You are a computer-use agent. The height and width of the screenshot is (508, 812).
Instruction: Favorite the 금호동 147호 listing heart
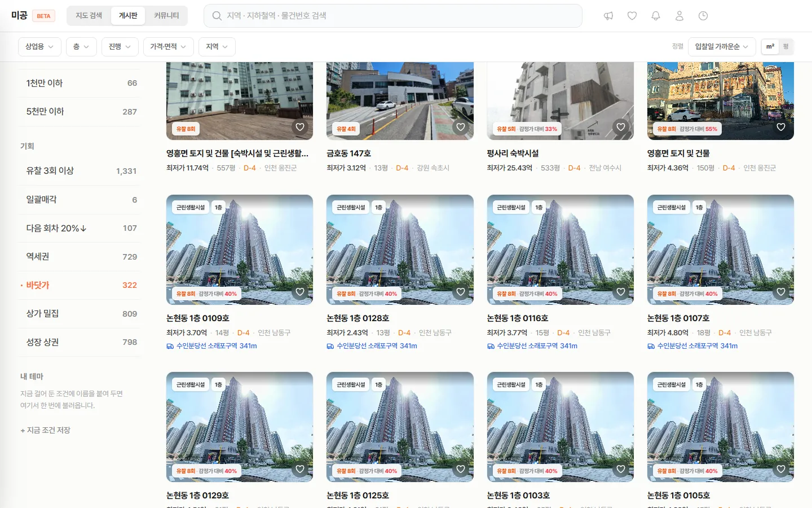pos(461,127)
